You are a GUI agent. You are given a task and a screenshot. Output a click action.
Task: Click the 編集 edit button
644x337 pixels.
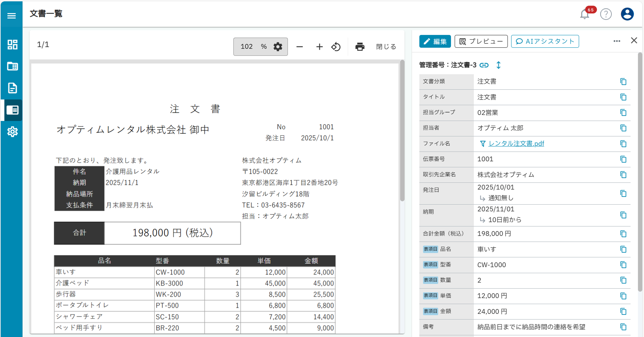[435, 41]
